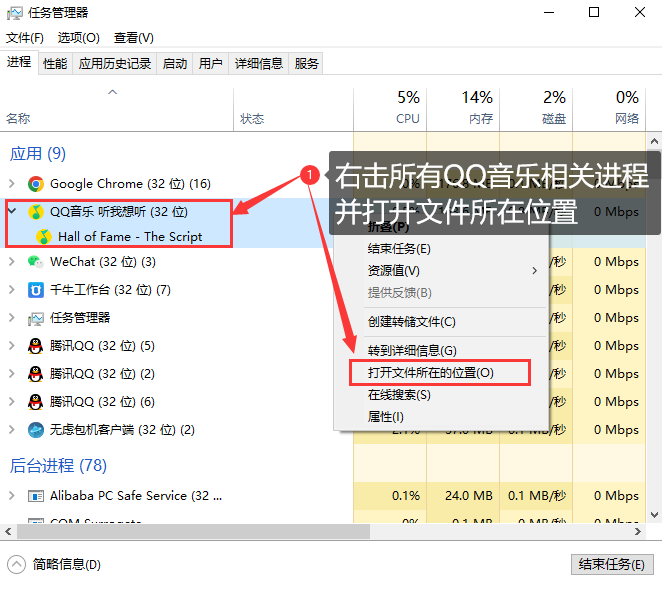Click the WeChat process icon

[36, 262]
